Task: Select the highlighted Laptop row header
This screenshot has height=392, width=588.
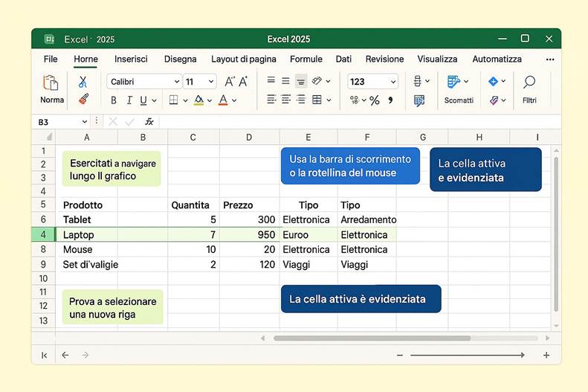Action: click(x=43, y=234)
